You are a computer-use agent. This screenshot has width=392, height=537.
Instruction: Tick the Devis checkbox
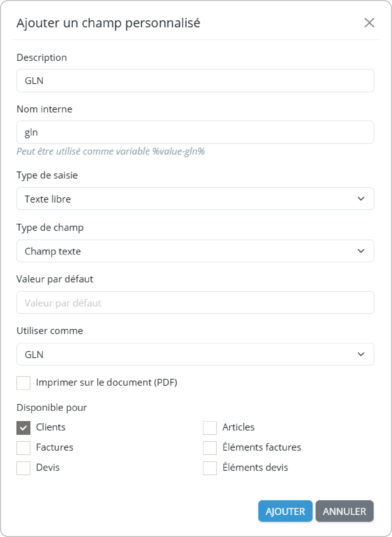pos(23,468)
